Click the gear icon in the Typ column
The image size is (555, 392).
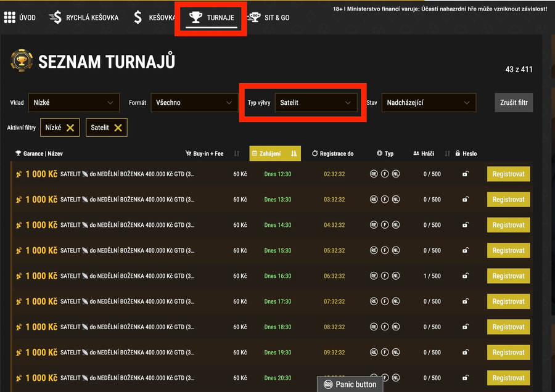379,153
